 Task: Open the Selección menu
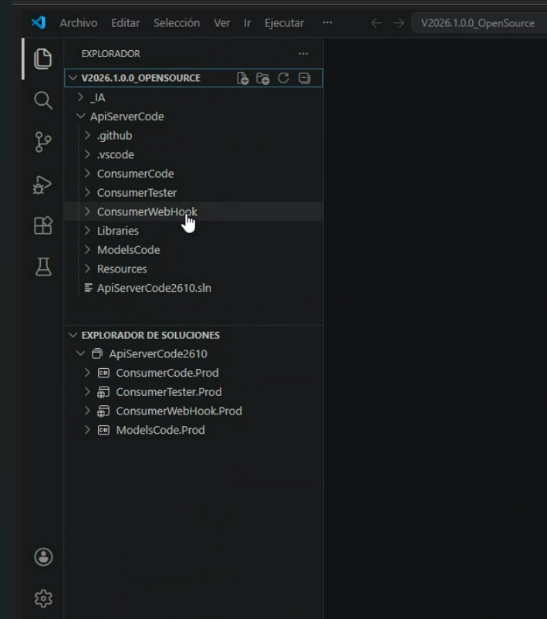(177, 23)
